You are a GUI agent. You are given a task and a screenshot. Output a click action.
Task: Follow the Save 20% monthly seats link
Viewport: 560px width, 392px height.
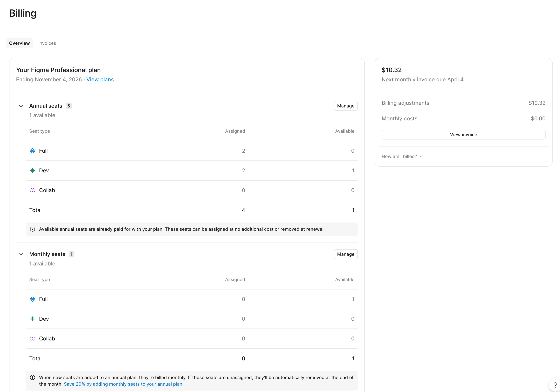pos(123,384)
